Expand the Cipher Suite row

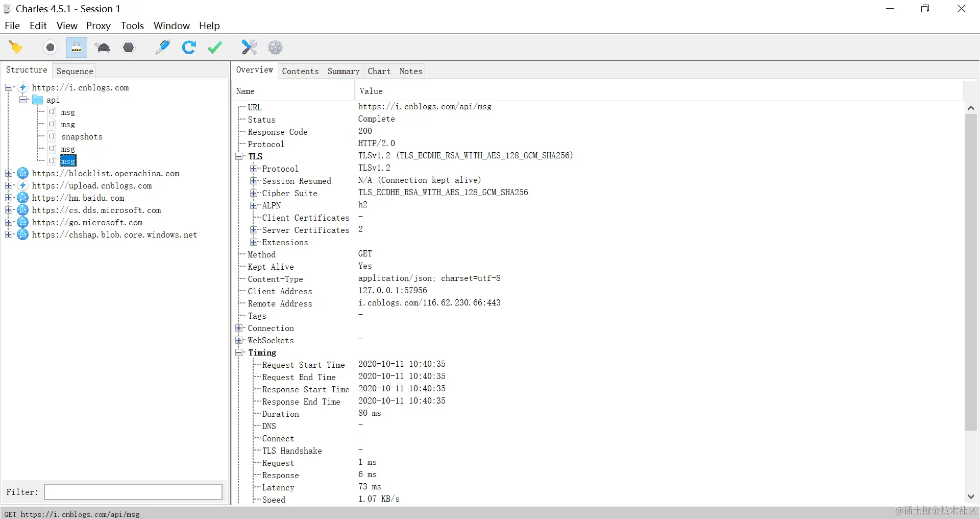tap(253, 193)
